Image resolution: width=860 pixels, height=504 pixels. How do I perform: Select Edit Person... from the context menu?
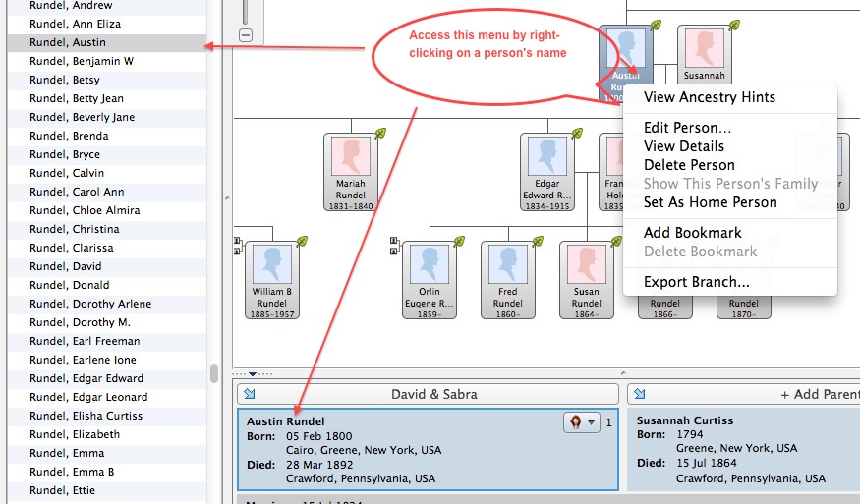(x=687, y=128)
